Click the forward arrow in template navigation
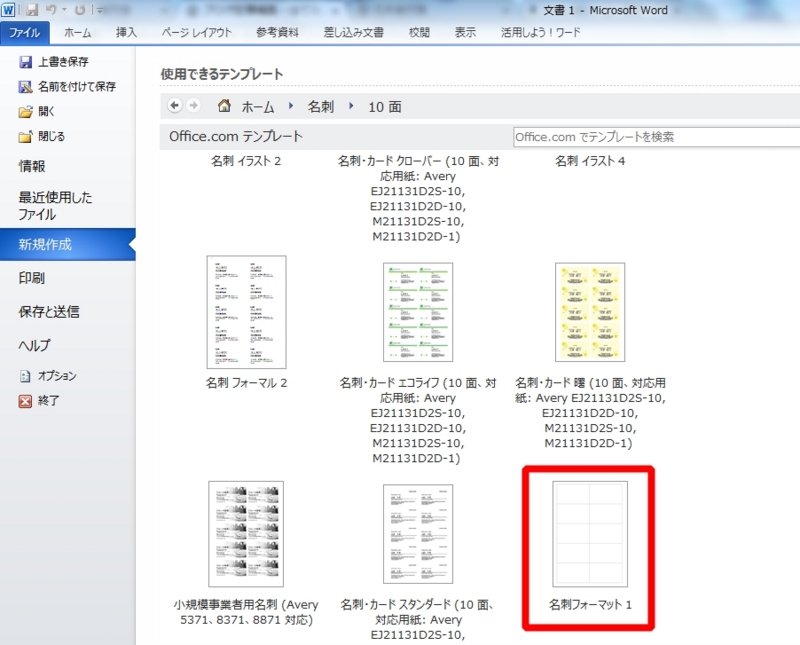This screenshot has width=800, height=645. tap(193, 106)
